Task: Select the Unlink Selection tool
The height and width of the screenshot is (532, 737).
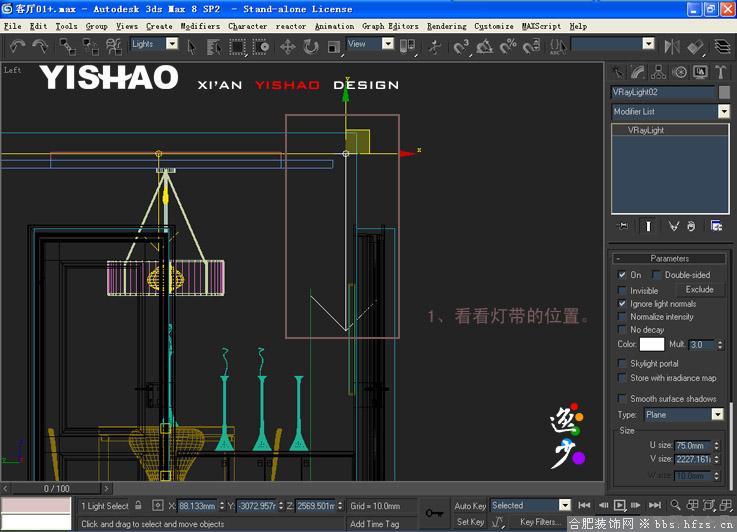Action: (x=90, y=47)
